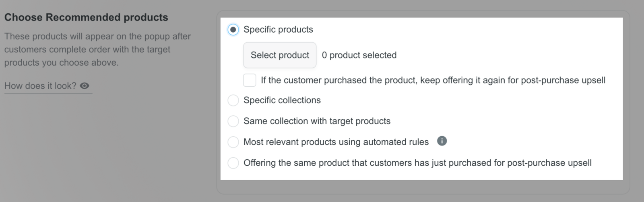
Task: Pick Most relevant products using automated rules radio
Action: (233, 142)
